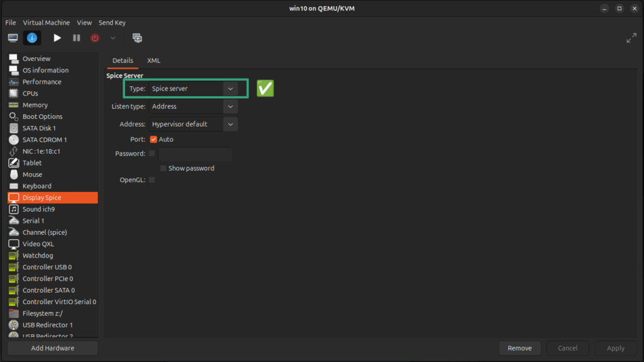Select Filesystem z:/ entry
This screenshot has height=362, width=644.
pyautogui.click(x=53, y=314)
